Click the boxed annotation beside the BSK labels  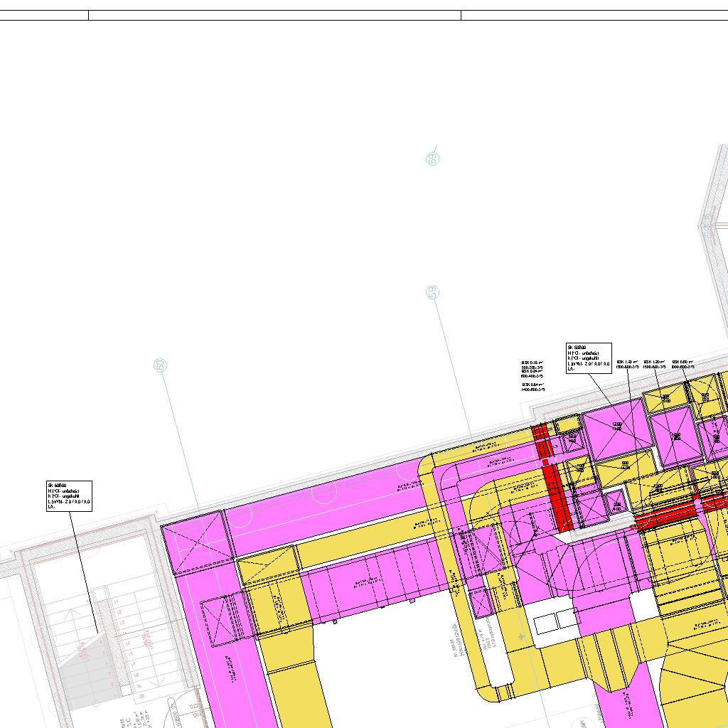pos(589,358)
